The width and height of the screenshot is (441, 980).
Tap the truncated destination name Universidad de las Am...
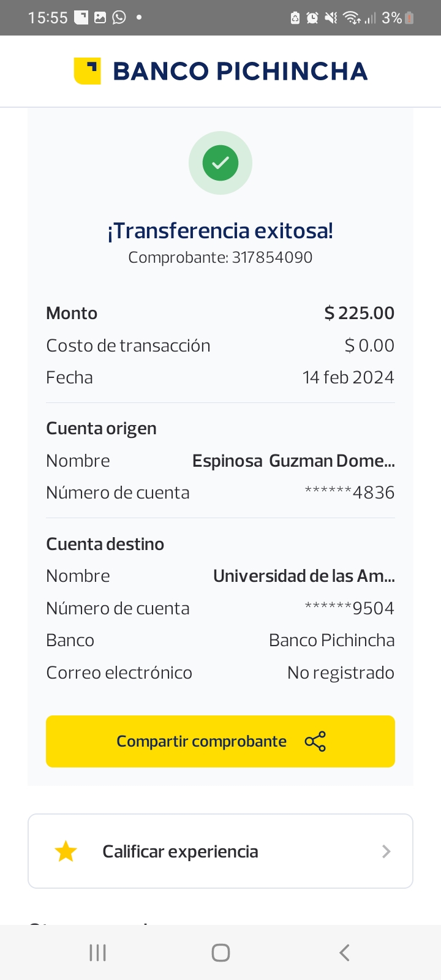point(304,576)
